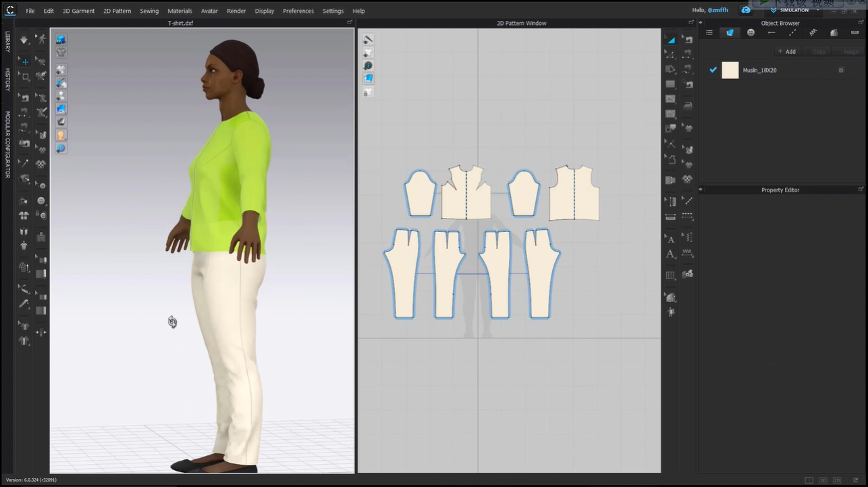Toggle the Muslin_18X20 fabric checkmark
Viewport: 868px width, 487px height.
[713, 70]
